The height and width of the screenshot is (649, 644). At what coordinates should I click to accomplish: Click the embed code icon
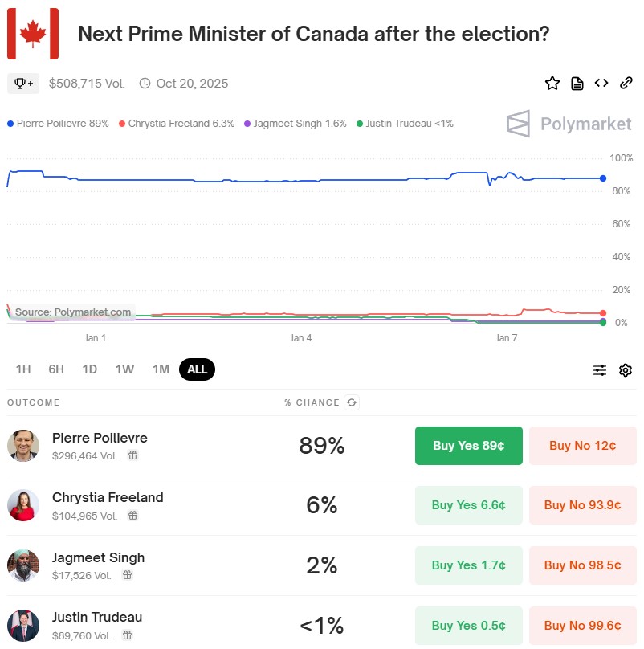601,83
